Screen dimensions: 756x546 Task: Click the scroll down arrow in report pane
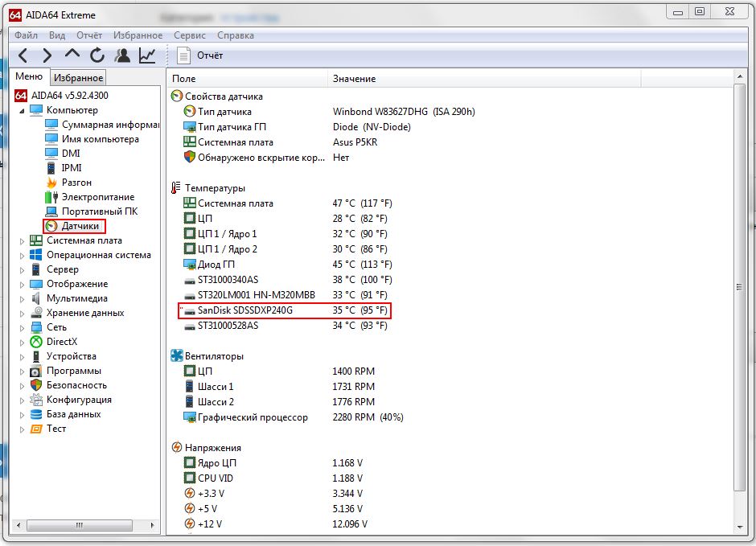[739, 528]
